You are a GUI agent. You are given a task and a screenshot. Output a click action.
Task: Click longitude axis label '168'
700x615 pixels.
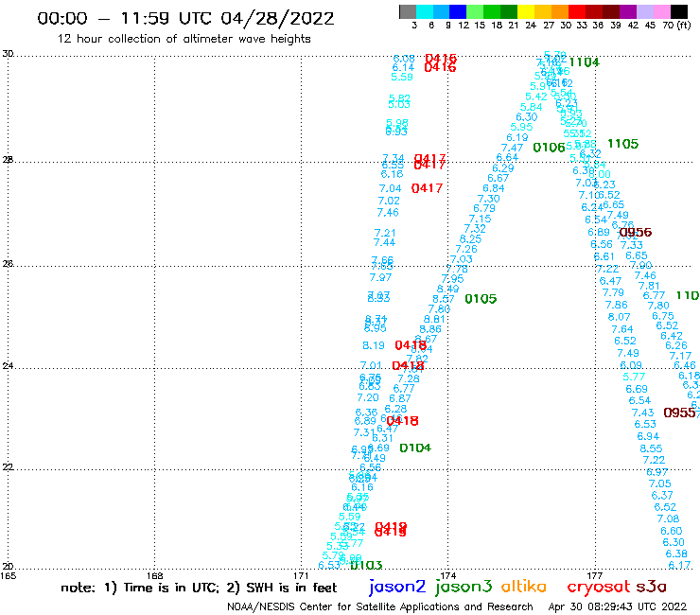click(x=155, y=576)
